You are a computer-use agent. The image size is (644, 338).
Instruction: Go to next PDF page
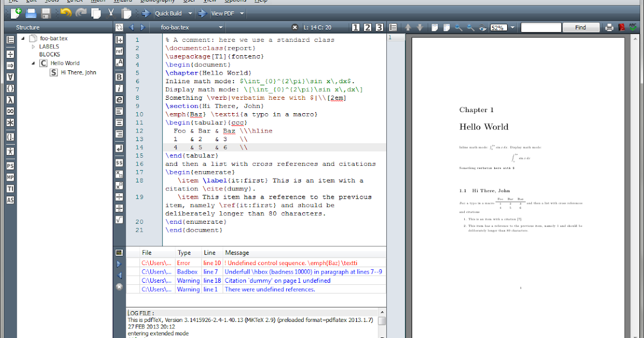pyautogui.click(x=420, y=27)
